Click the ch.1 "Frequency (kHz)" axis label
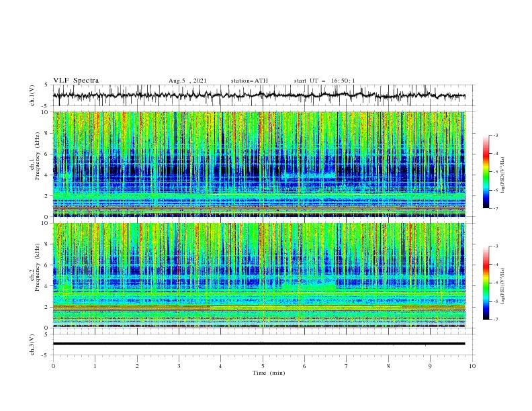This screenshot has width=532, height=411. (x=38, y=156)
